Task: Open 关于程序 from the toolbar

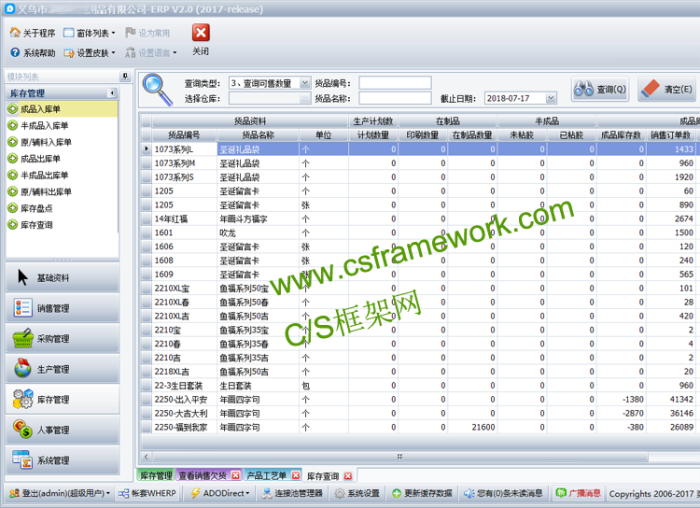Action: pos(33,33)
